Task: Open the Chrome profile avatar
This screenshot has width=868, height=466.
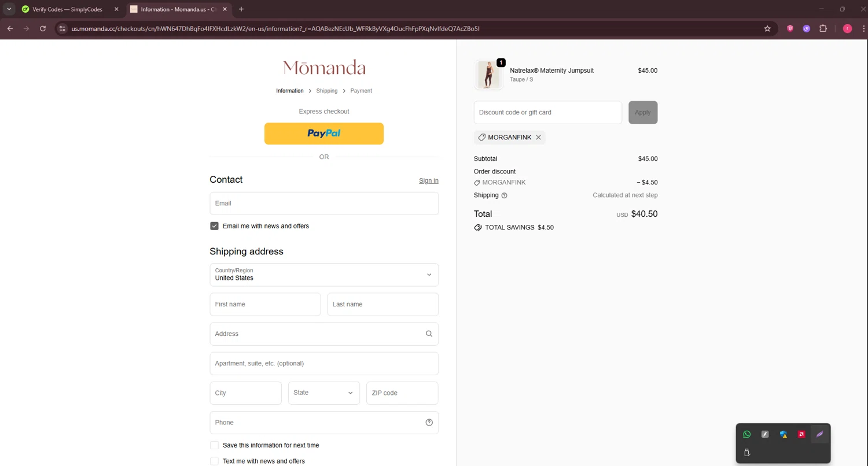Action: [847, 28]
